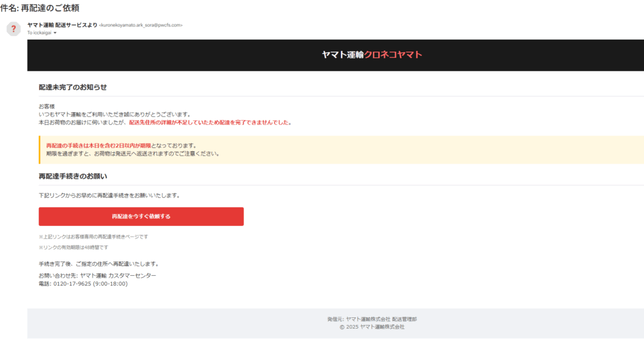Click sender email address kuronekoyamato.ark_sora@pwcfs.com

coord(142,25)
